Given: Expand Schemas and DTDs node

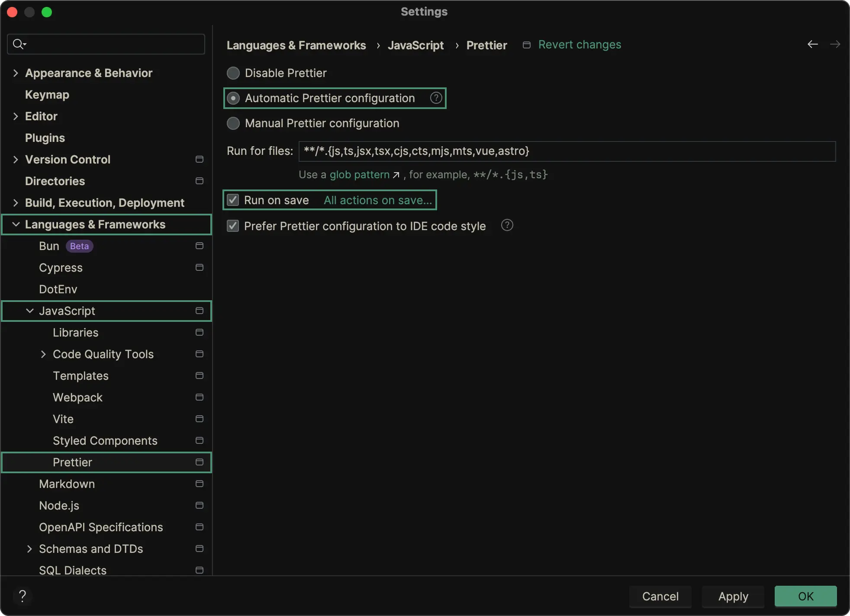Looking at the screenshot, I should [x=29, y=549].
